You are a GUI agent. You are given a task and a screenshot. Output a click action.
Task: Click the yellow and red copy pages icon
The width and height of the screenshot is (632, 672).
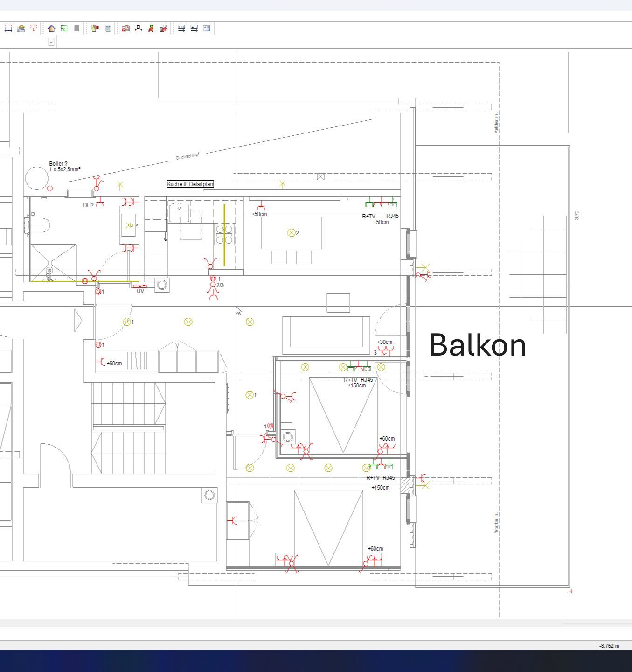coord(95,28)
